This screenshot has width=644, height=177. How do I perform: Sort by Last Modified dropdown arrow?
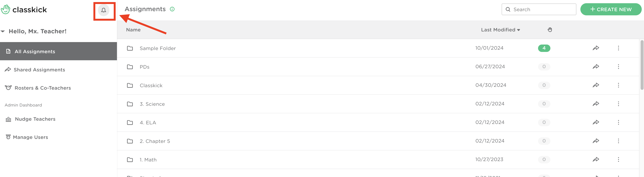pyautogui.click(x=519, y=30)
